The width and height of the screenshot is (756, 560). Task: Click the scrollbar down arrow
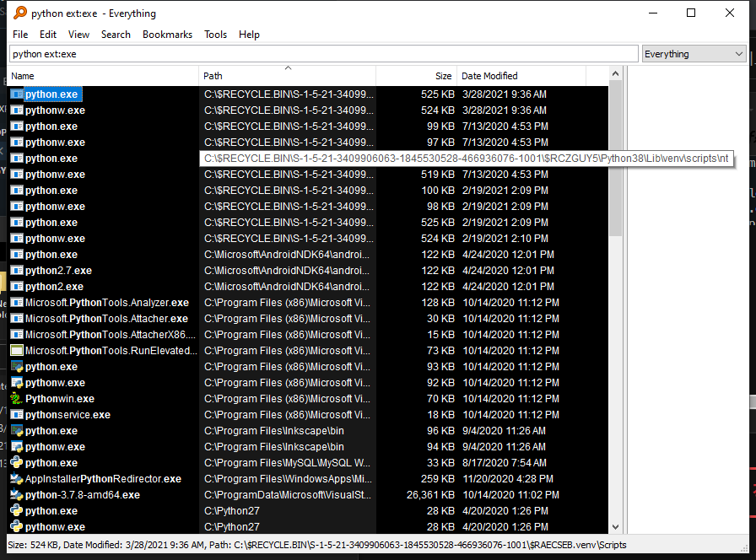point(615,527)
